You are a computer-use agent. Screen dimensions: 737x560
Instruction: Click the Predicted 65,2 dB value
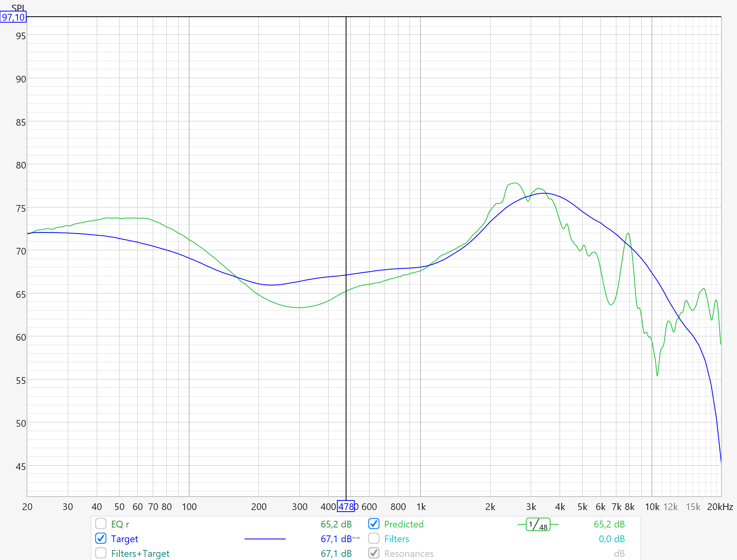tap(609, 524)
